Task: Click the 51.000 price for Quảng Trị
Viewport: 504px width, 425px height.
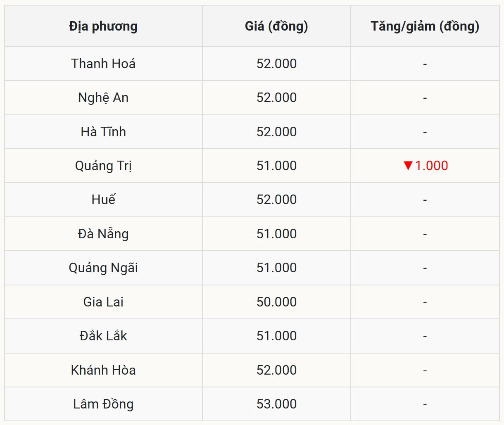Action: (x=276, y=166)
